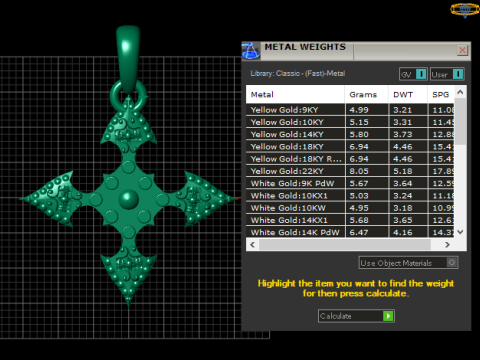
Task: Click DWT value 3.64
Action: 403,183
